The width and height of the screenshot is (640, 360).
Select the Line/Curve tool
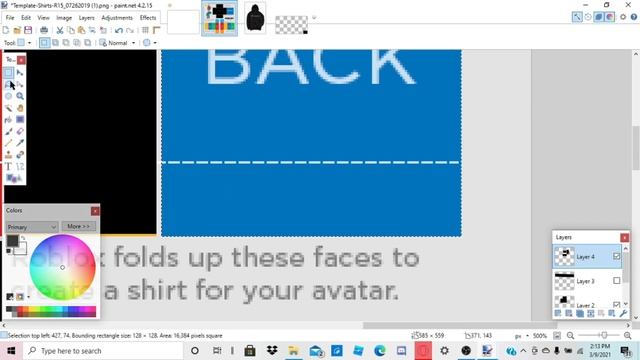coord(20,167)
